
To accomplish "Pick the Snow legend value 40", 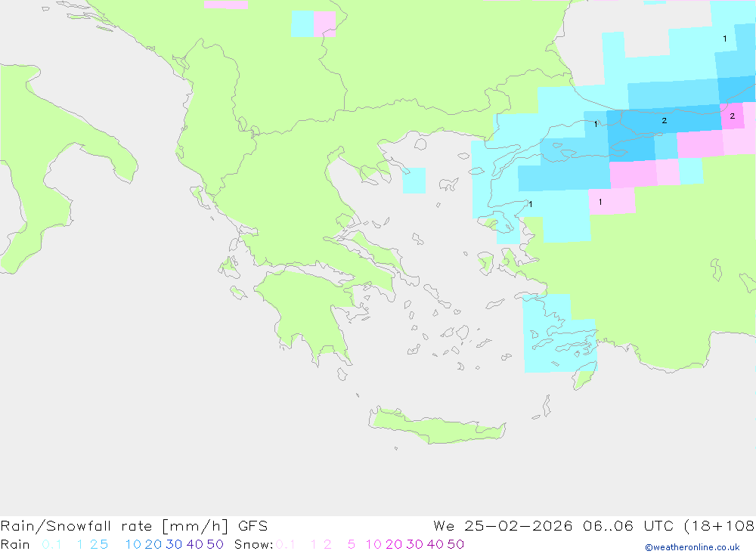I will [435, 544].
